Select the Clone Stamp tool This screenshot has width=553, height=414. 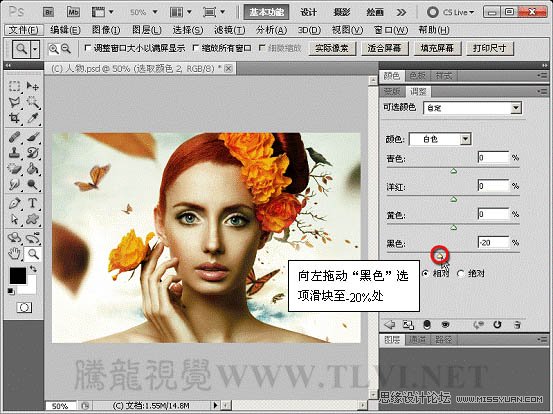(14, 153)
